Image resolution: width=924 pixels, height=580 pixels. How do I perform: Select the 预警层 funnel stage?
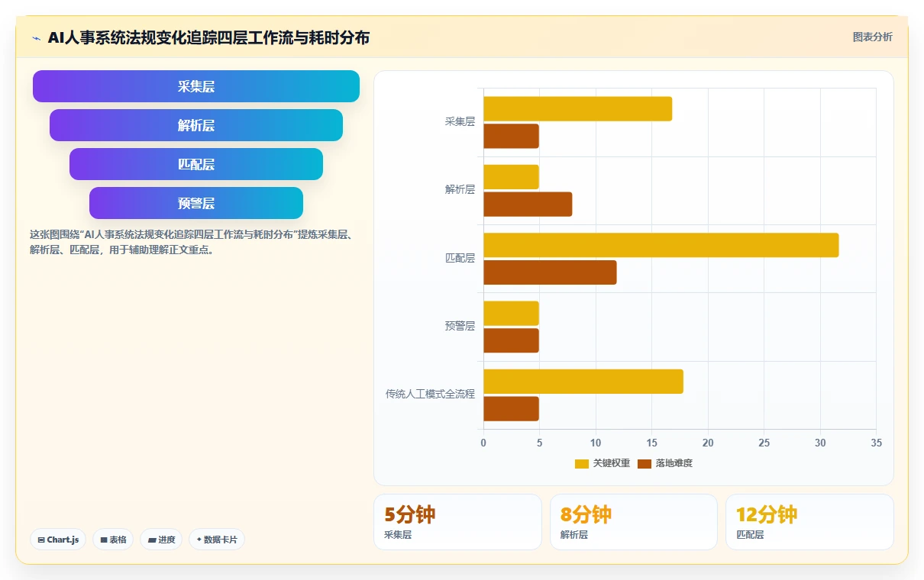pyautogui.click(x=196, y=203)
